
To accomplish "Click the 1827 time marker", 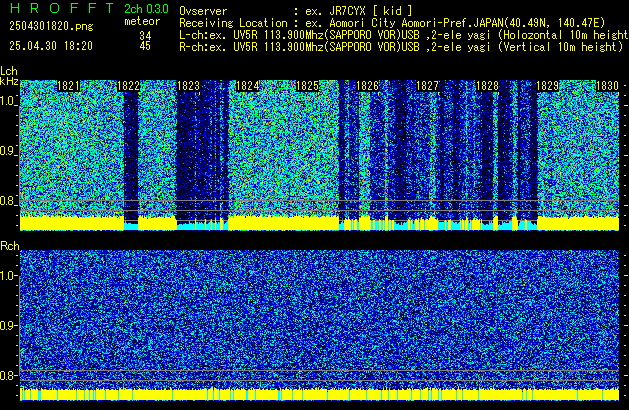I will pos(428,86).
